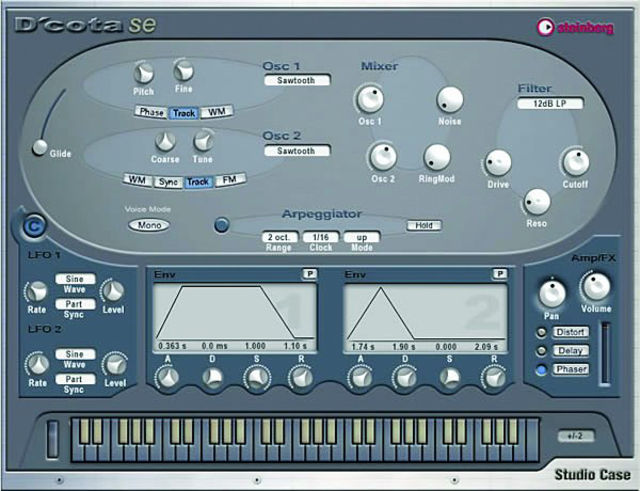Click the Env 1 Decay knob
The width and height of the screenshot is (640, 491).
pos(212,378)
